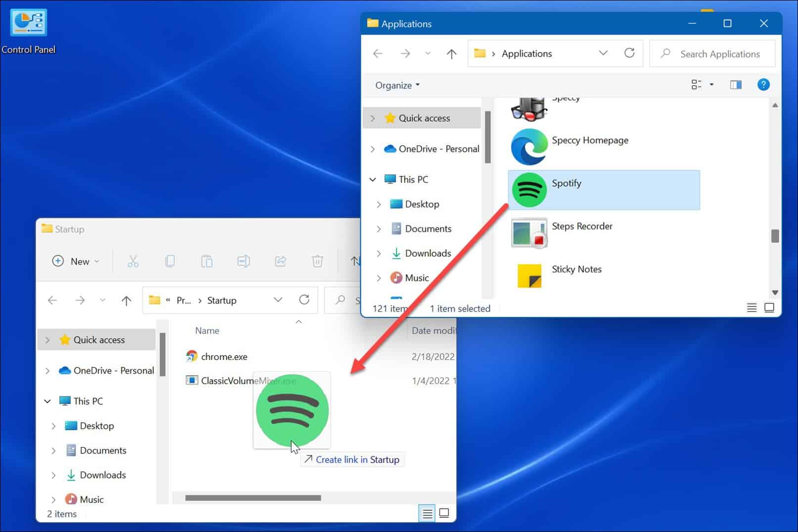Image resolution: width=798 pixels, height=532 pixels.
Task: Open recent locations dropdown in Startup
Action: [102, 300]
